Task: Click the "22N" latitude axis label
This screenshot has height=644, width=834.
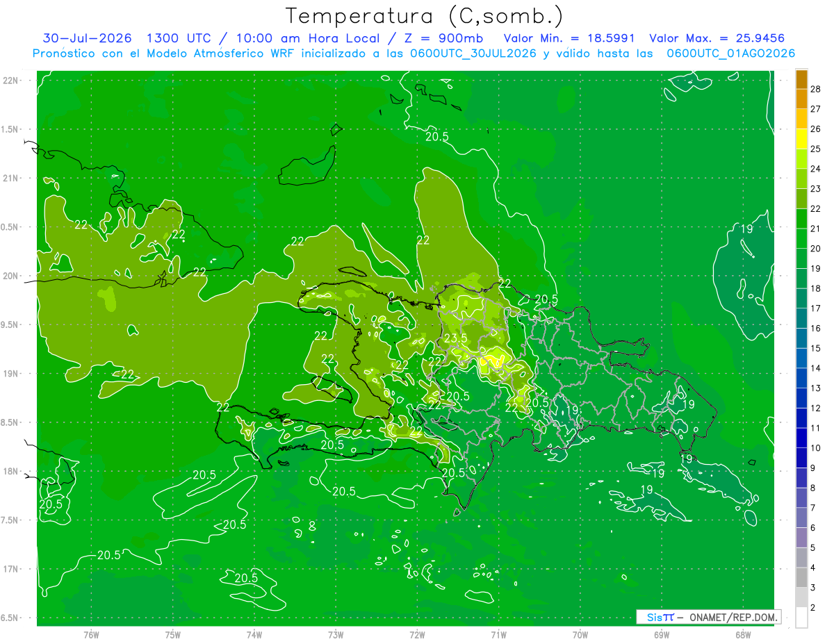Action: [10, 81]
